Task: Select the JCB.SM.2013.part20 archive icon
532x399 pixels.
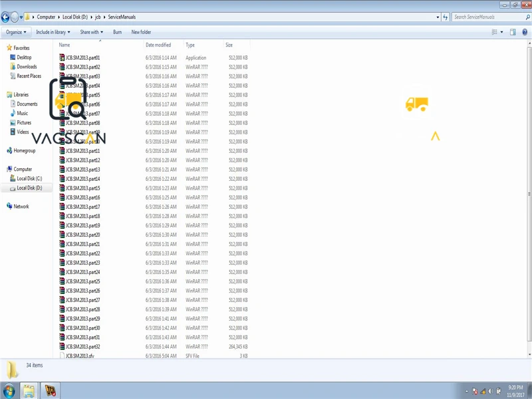Action: pos(62,235)
